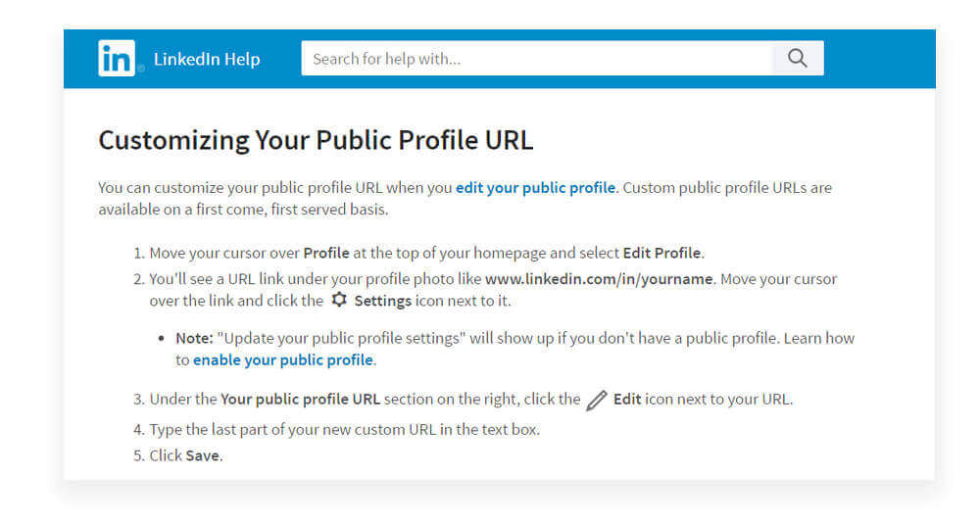
Task: Click the gear Settings icon in step 2
Action: [339, 301]
